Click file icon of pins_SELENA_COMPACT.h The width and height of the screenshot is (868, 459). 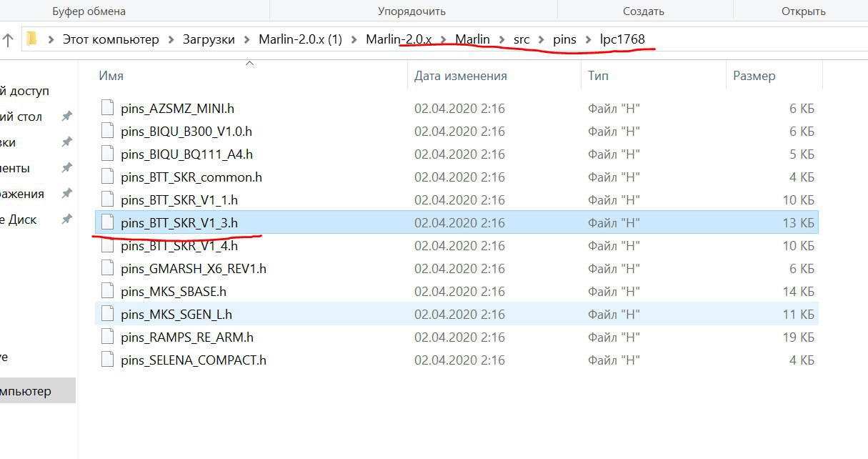tap(107, 360)
